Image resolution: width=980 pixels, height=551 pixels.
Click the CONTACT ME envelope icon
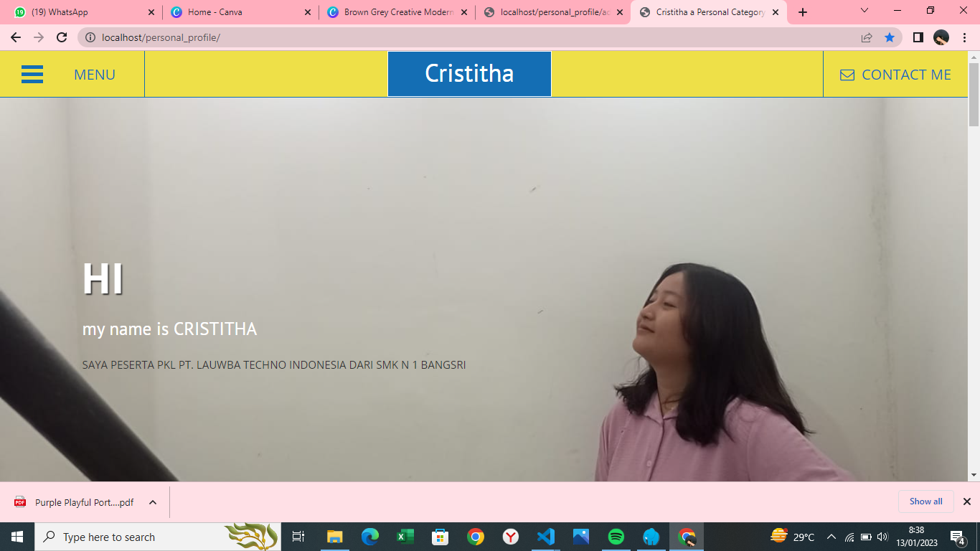(847, 75)
